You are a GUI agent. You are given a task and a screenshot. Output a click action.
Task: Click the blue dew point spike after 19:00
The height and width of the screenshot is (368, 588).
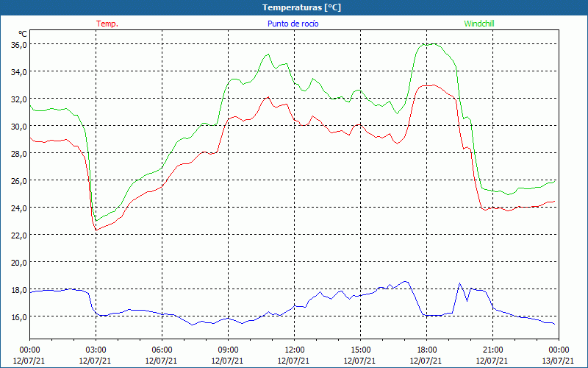click(460, 284)
